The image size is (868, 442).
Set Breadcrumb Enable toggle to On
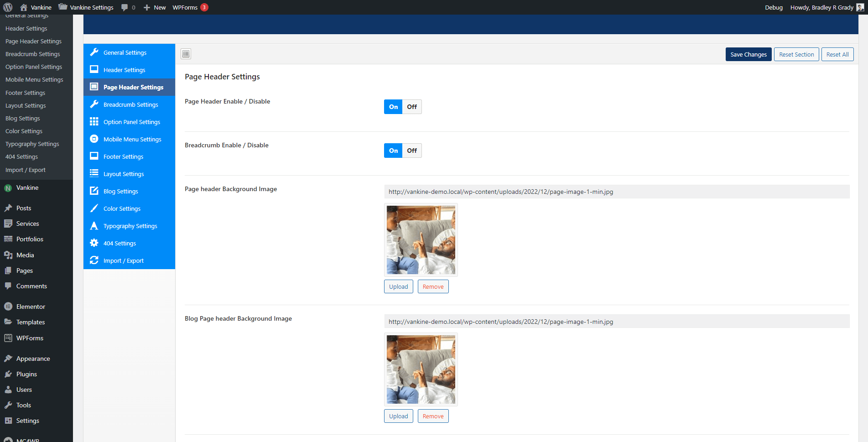393,151
